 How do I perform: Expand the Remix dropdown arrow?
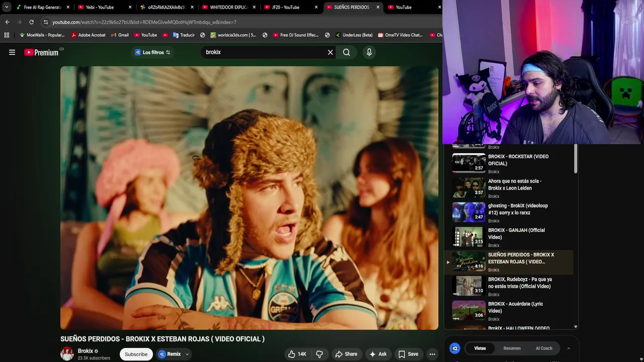pos(187,354)
